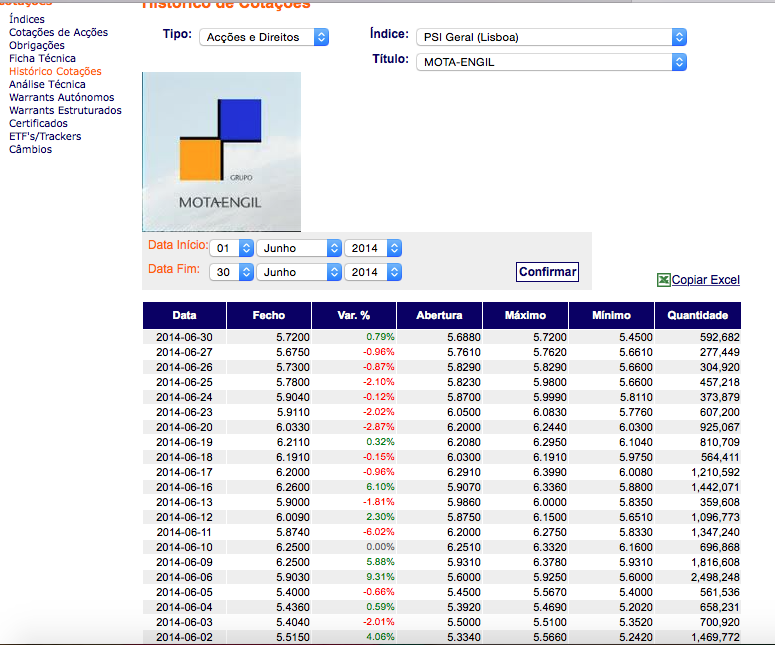The image size is (775, 645).
Task: Select the date cell 2014-06-30
Action: coord(184,337)
